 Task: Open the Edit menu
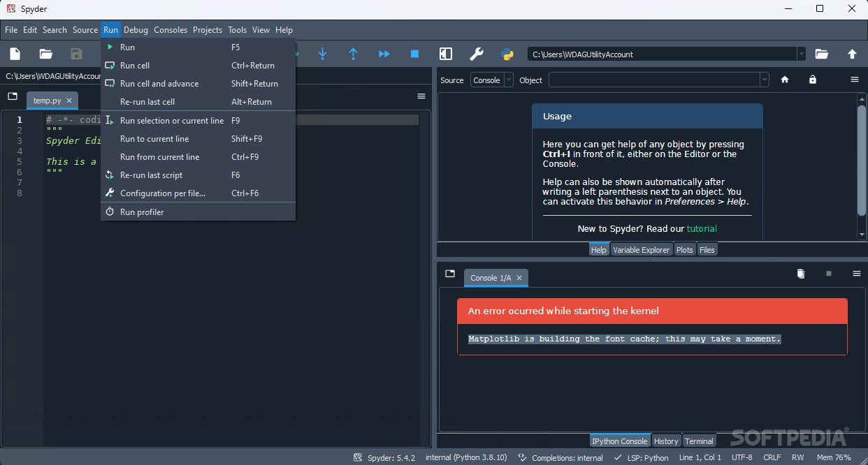tap(30, 30)
